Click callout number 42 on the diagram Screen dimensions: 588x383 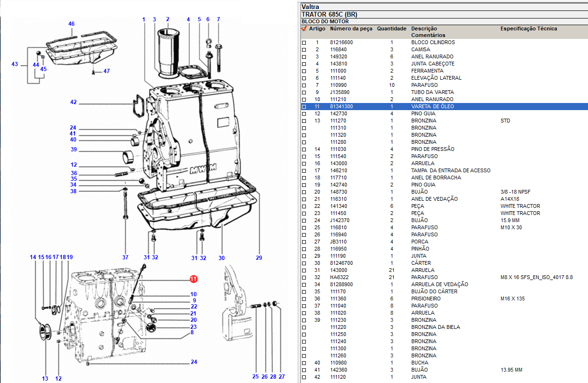[73, 102]
